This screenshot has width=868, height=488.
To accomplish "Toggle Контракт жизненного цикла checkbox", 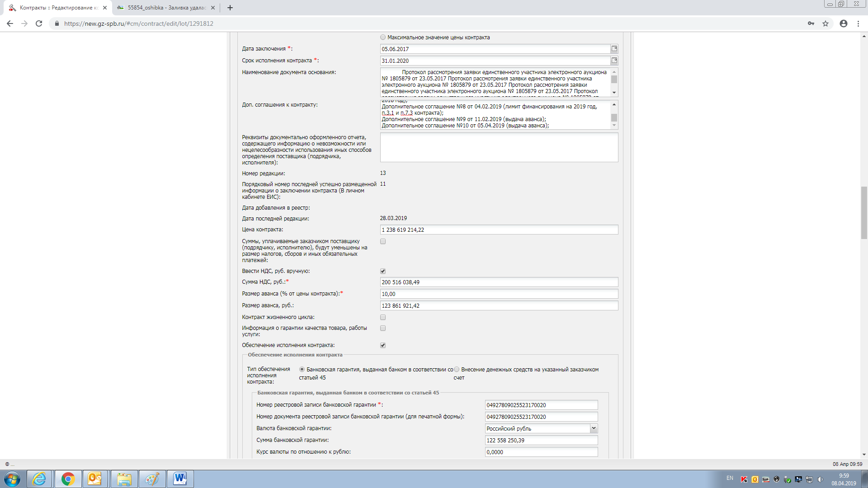I will point(383,317).
